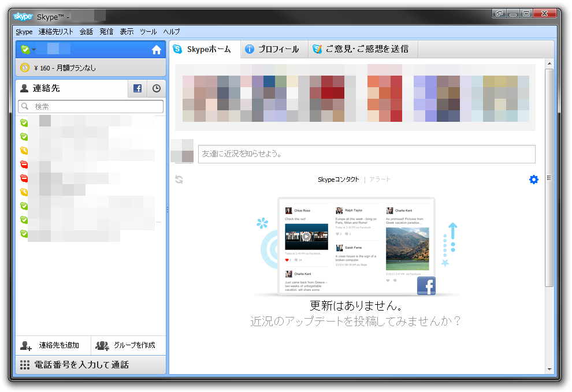Select the Skypeコンタクト feed filter
Screen dimensions: 572x392
coord(338,180)
